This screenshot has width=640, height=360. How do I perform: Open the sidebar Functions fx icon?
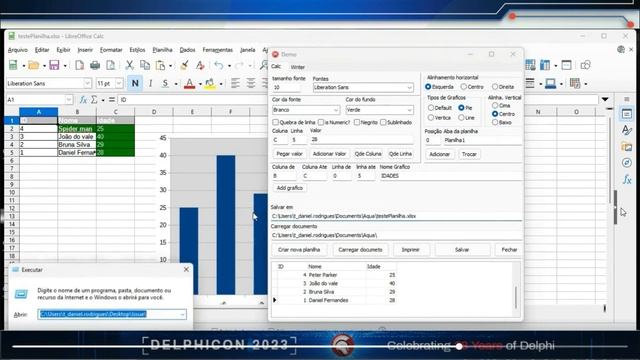627,179
